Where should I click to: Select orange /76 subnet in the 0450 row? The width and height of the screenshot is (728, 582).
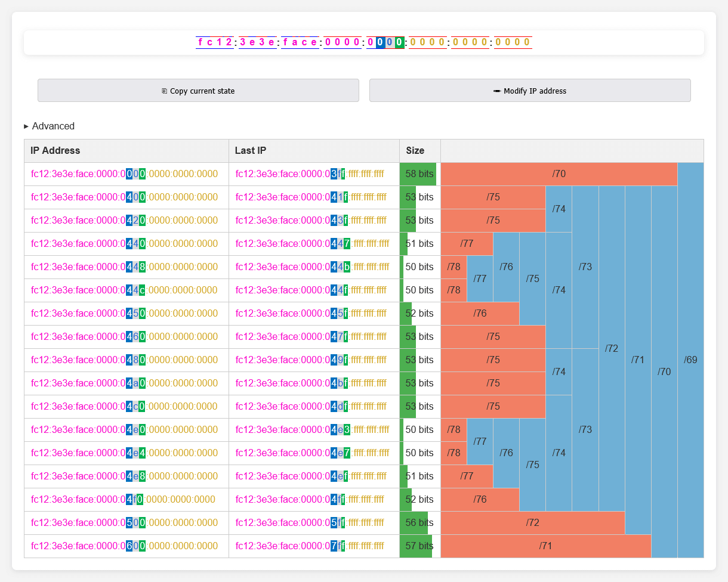(x=480, y=313)
